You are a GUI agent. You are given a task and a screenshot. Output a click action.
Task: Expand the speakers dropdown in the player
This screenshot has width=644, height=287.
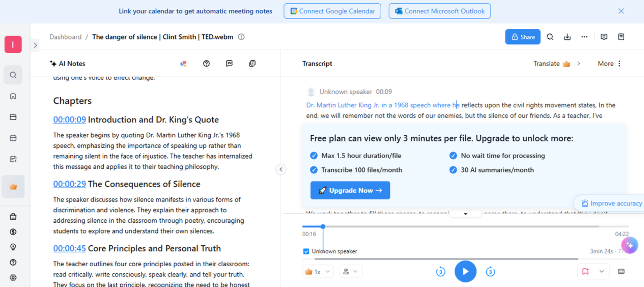pyautogui.click(x=351, y=272)
